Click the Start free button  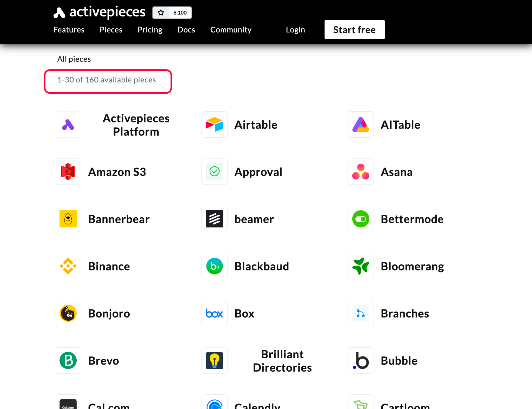click(x=354, y=29)
